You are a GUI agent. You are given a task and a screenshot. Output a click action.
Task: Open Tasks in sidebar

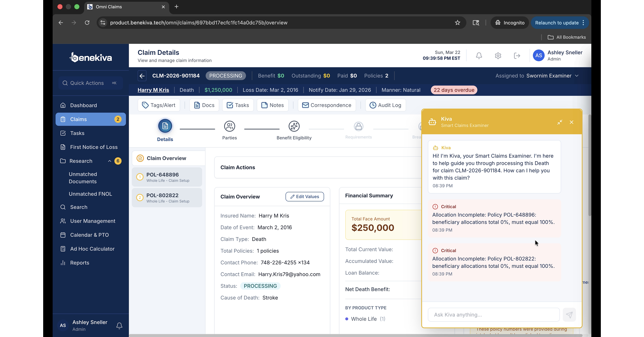tap(90, 133)
